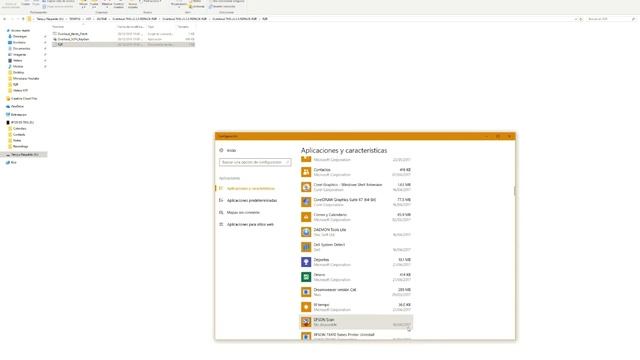Click the CorelDRAW Graphics Suite X7 icon
The height and width of the screenshot is (360, 640).
306,202
